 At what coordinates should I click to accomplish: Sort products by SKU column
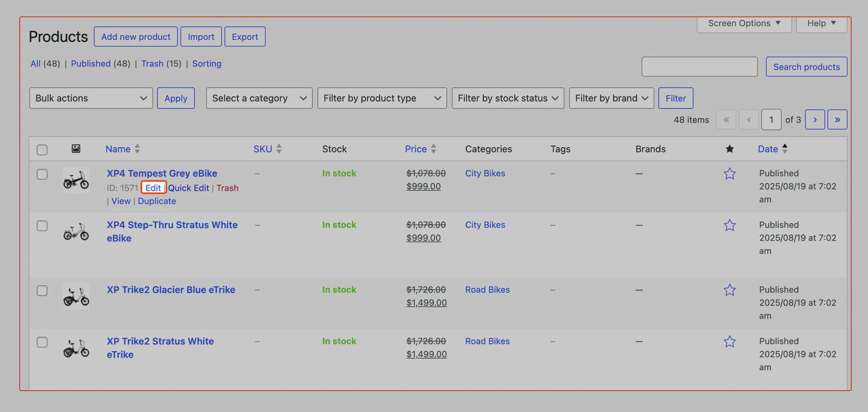[x=267, y=149]
